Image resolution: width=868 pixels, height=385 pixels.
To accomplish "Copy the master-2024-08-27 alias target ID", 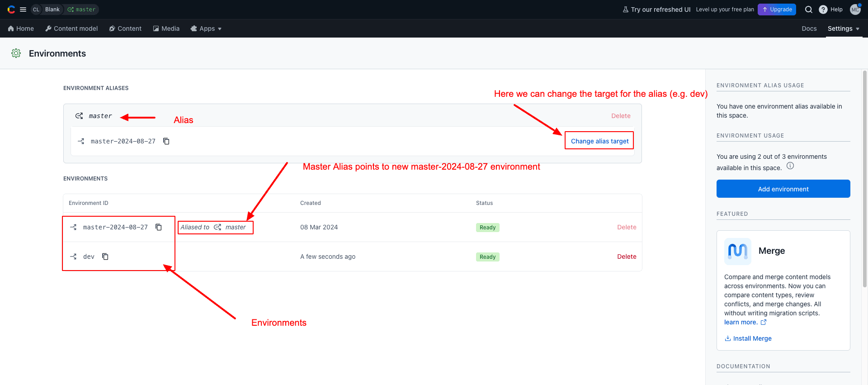I will pyautogui.click(x=166, y=141).
